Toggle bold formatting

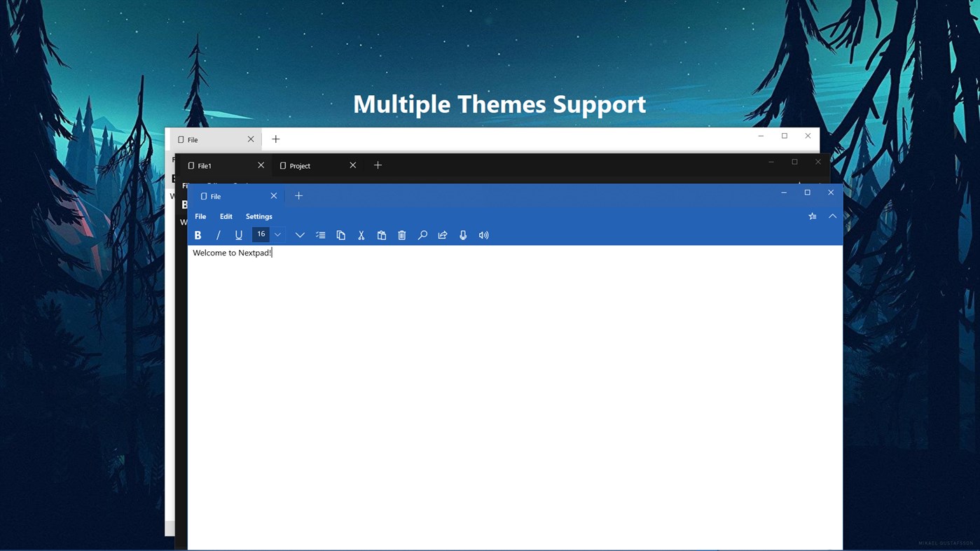(x=198, y=235)
